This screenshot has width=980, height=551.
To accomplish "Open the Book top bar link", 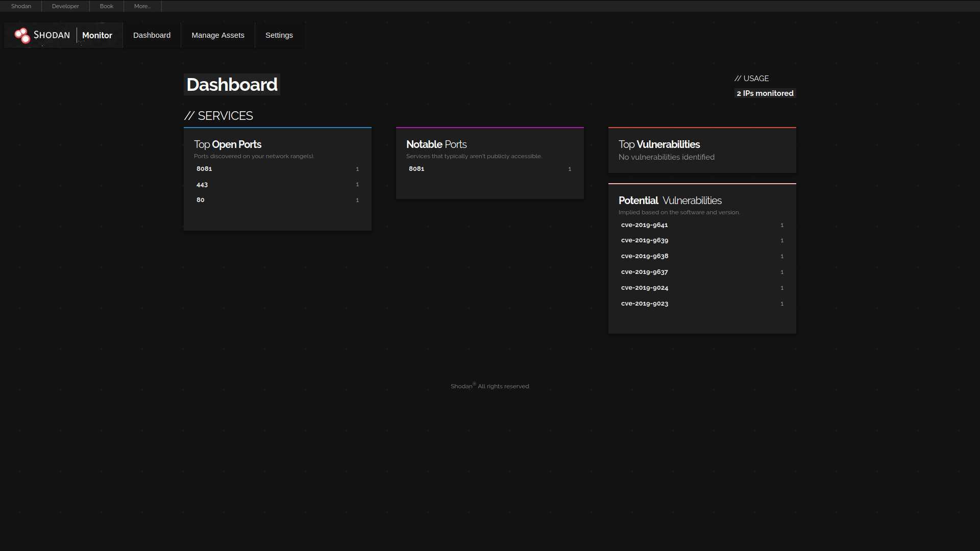I will click(x=107, y=6).
